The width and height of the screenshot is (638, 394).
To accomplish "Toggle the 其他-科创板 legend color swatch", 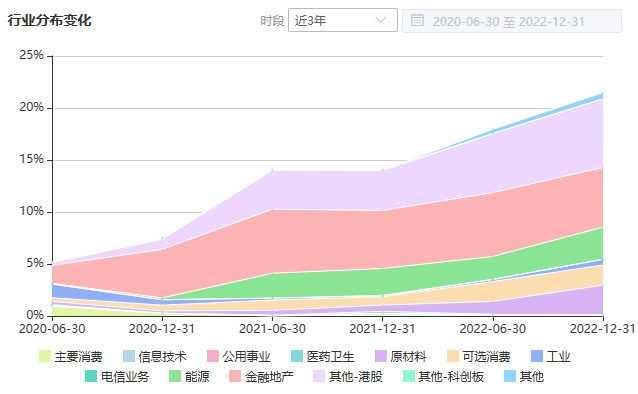I will click(409, 376).
